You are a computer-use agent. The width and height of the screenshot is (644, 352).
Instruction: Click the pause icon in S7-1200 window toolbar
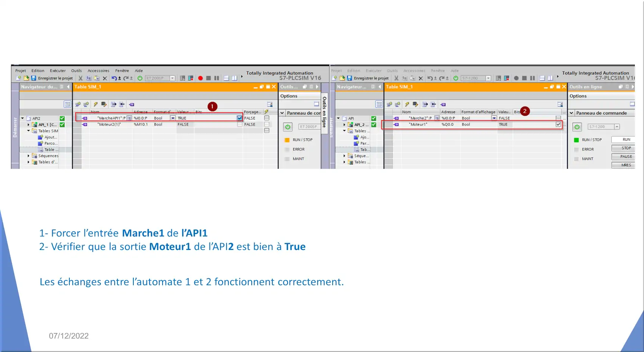pyautogui.click(x=533, y=78)
